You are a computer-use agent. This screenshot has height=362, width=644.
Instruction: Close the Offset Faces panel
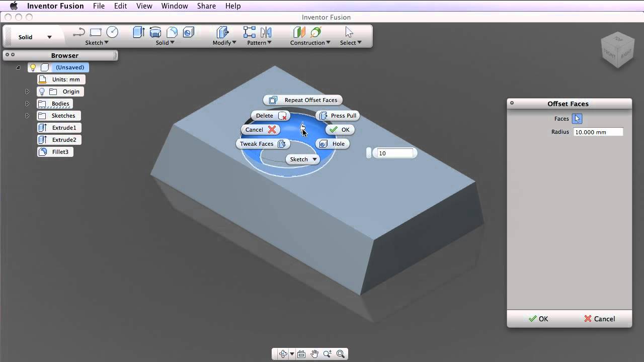[512, 103]
